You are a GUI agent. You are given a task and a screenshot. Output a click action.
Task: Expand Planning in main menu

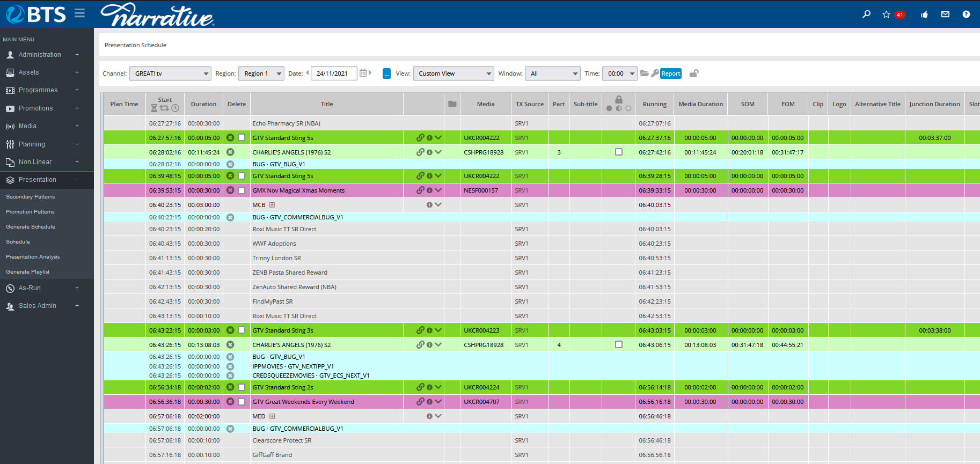pyautogui.click(x=77, y=144)
